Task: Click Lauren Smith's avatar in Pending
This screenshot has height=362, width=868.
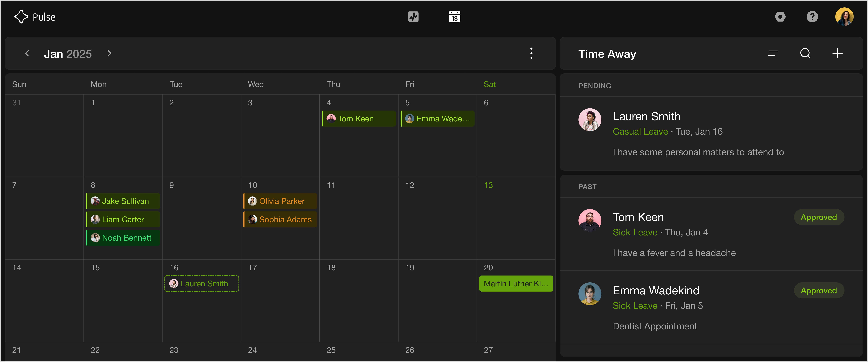Action: (x=590, y=120)
